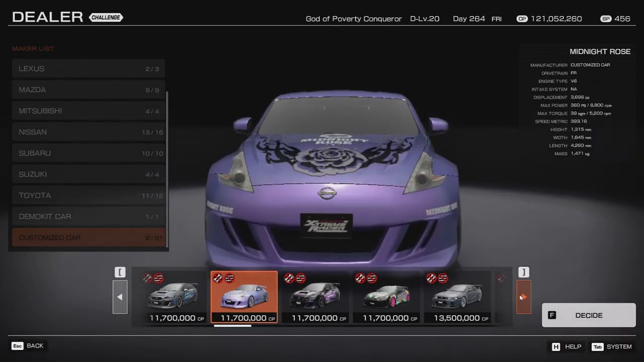Select LEXUS in the maker list

coord(89,68)
